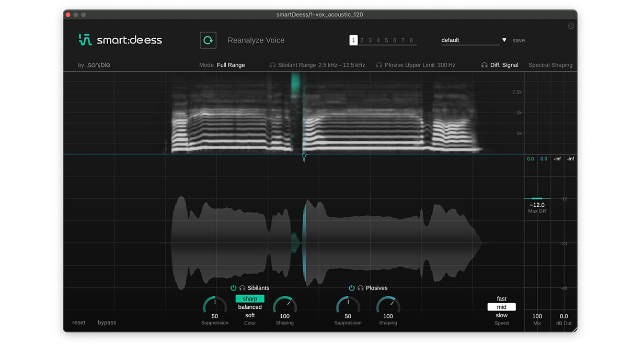Screen dimensions: 644x346
Task: Choose the soft sibilant color
Action: [x=250, y=316]
